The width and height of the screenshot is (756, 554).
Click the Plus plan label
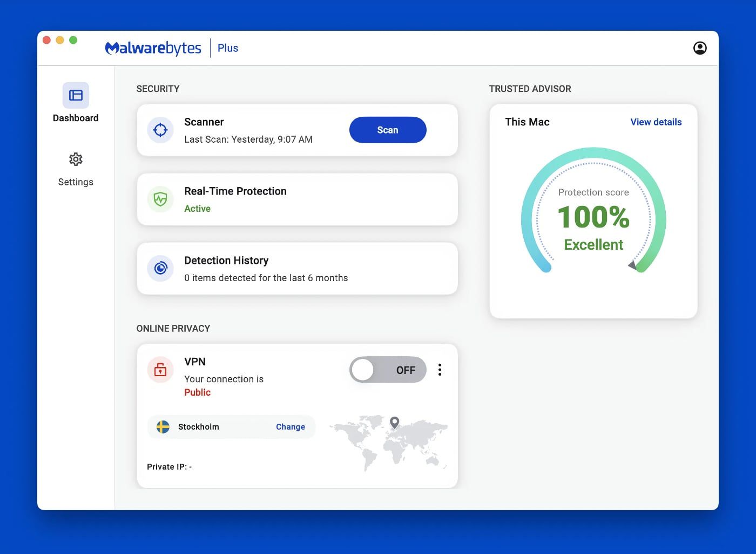(x=228, y=48)
